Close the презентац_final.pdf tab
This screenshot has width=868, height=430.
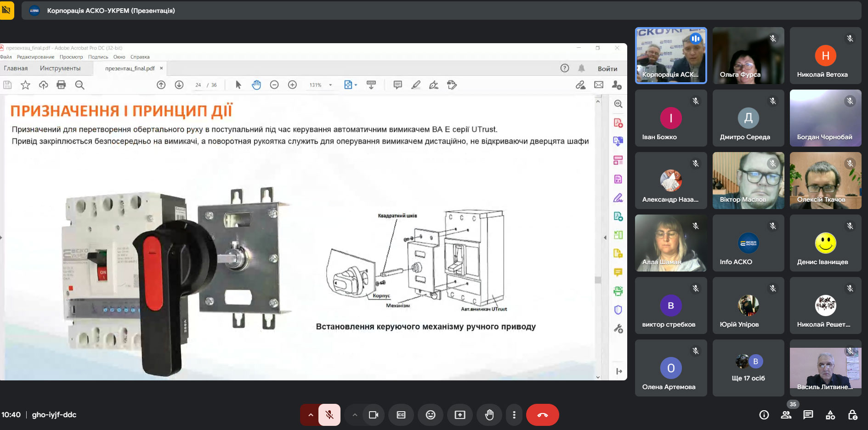click(161, 68)
